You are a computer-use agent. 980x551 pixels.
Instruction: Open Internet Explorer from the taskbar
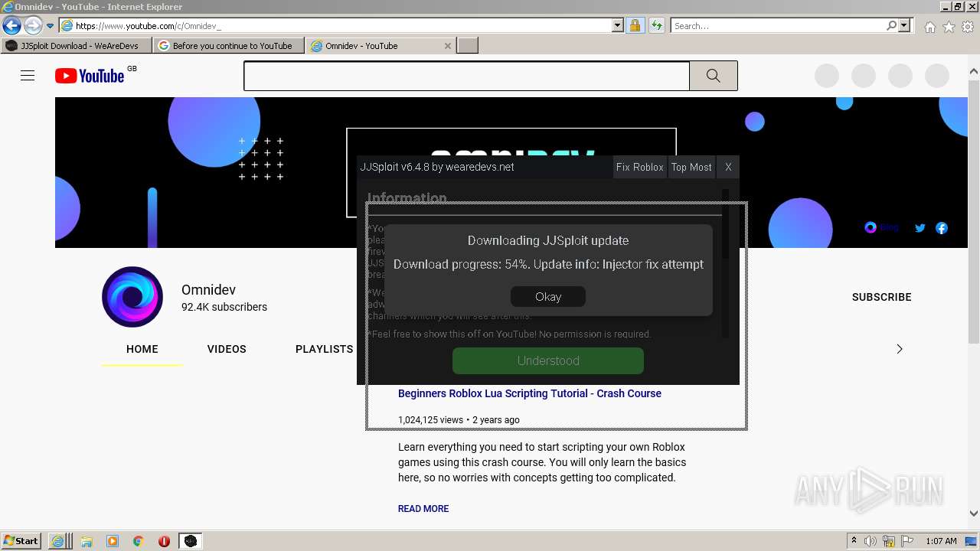tap(58, 541)
